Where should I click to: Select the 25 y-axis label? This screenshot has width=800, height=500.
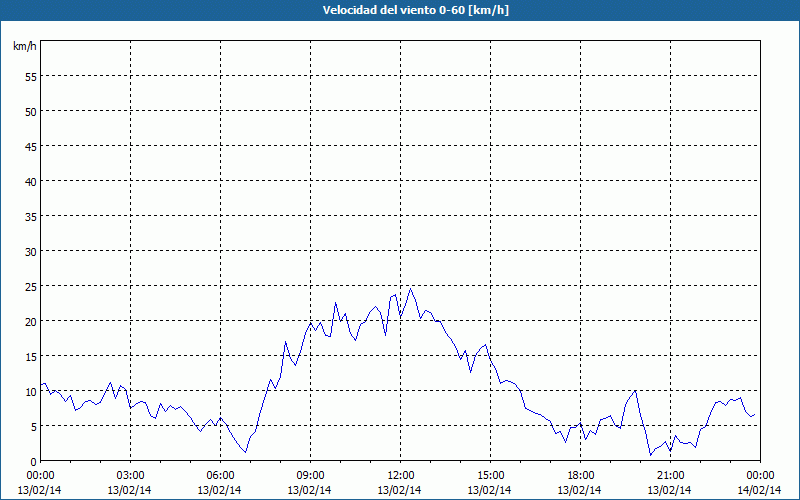pos(31,286)
